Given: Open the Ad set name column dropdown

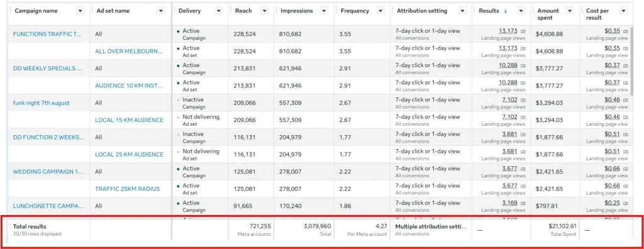Looking at the screenshot, I should point(160,11).
